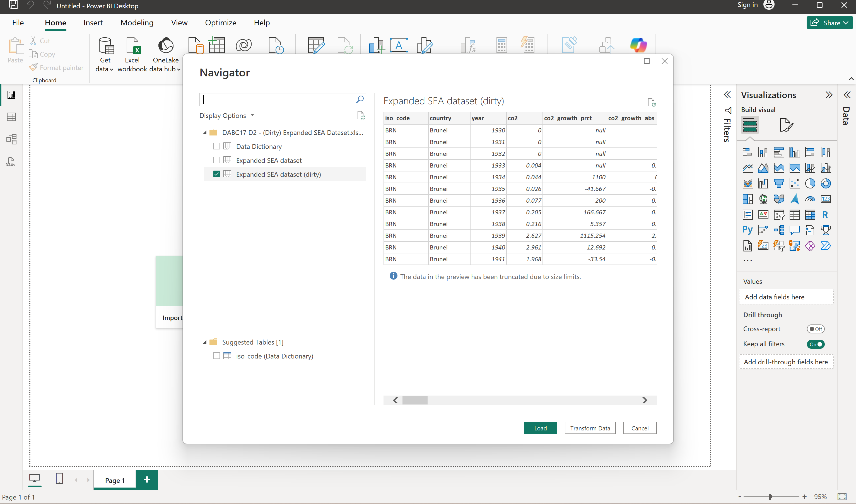Click the Load button

click(x=540, y=428)
